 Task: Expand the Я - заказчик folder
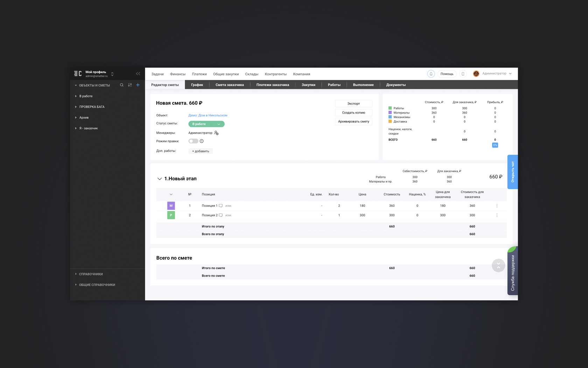point(76,128)
